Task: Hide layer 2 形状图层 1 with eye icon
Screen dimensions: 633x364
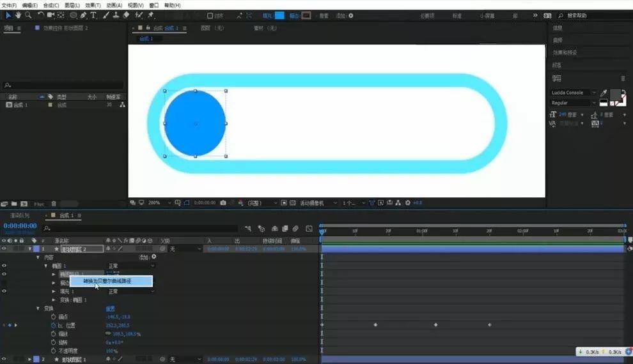Action: pos(4,359)
